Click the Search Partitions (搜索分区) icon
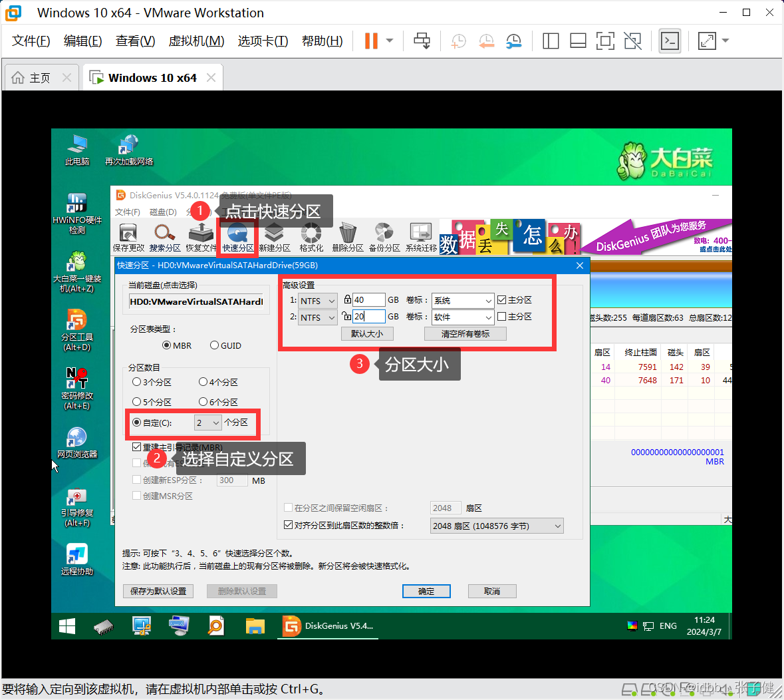784x700 pixels. pyautogui.click(x=164, y=237)
